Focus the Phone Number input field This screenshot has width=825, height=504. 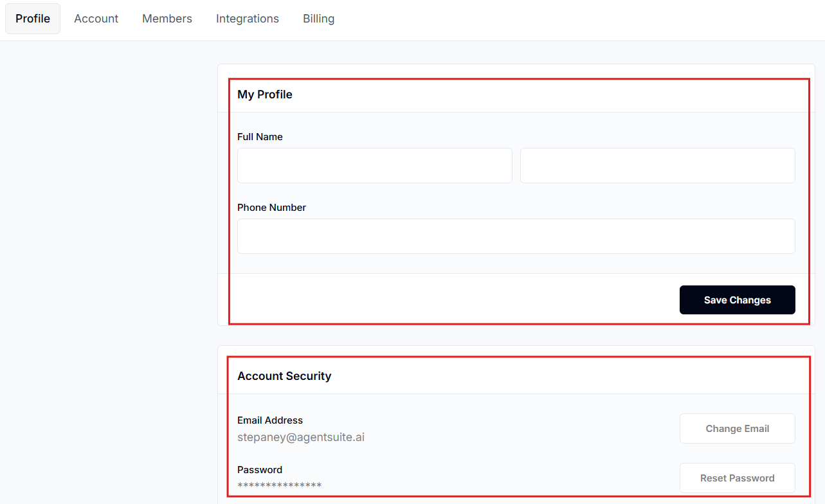point(516,236)
